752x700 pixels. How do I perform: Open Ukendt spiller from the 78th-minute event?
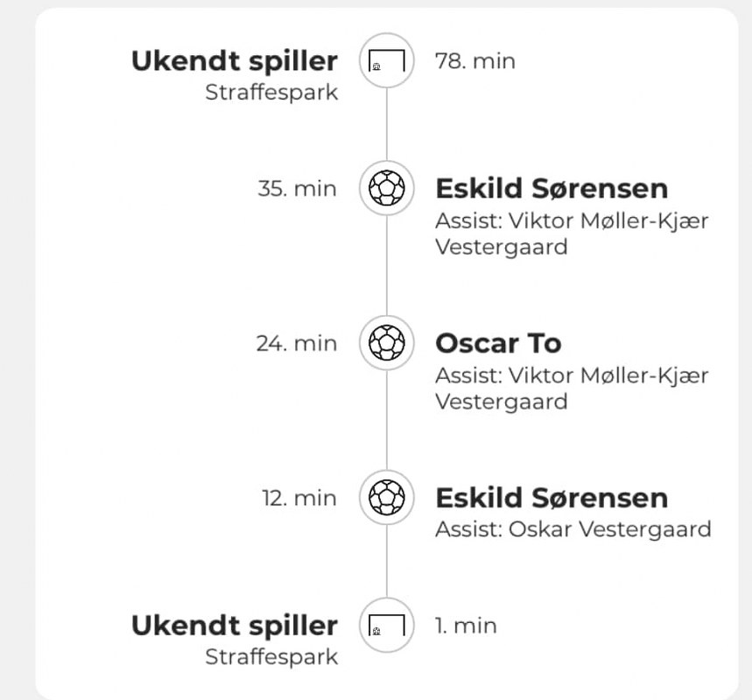click(x=234, y=61)
